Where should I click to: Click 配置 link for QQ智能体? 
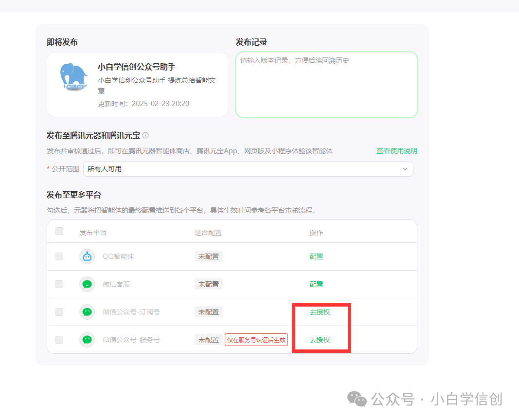316,256
